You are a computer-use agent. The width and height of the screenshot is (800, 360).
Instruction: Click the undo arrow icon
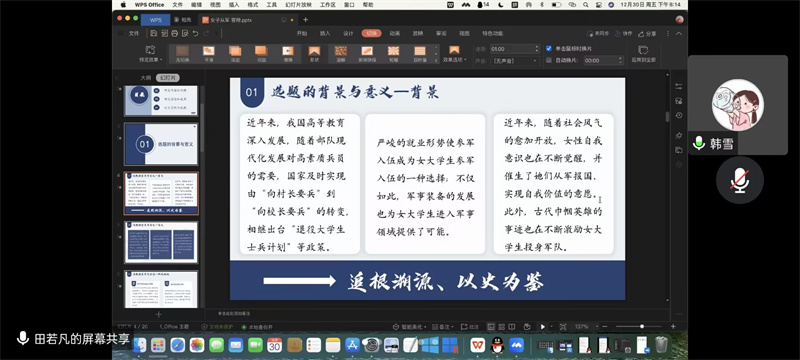[x=195, y=34]
